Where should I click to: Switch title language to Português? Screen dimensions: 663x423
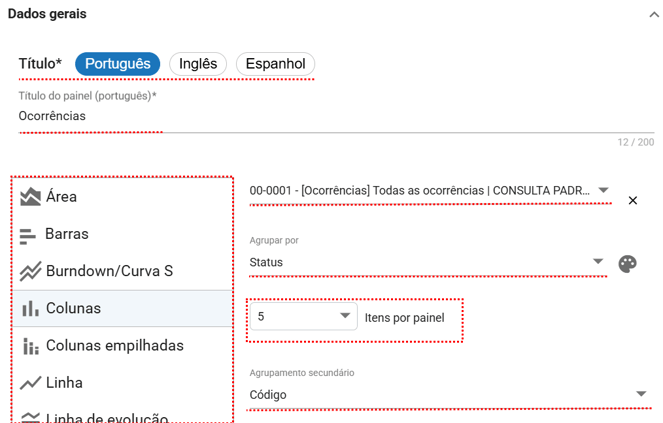[117, 64]
